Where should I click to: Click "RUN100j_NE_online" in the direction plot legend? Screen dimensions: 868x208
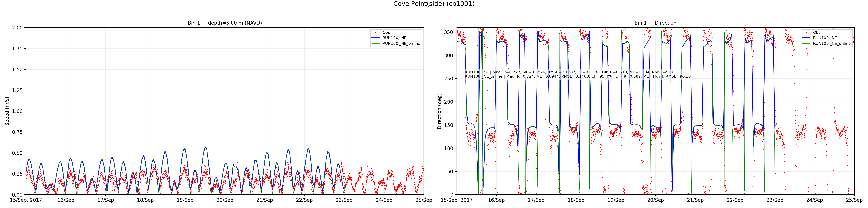click(832, 43)
